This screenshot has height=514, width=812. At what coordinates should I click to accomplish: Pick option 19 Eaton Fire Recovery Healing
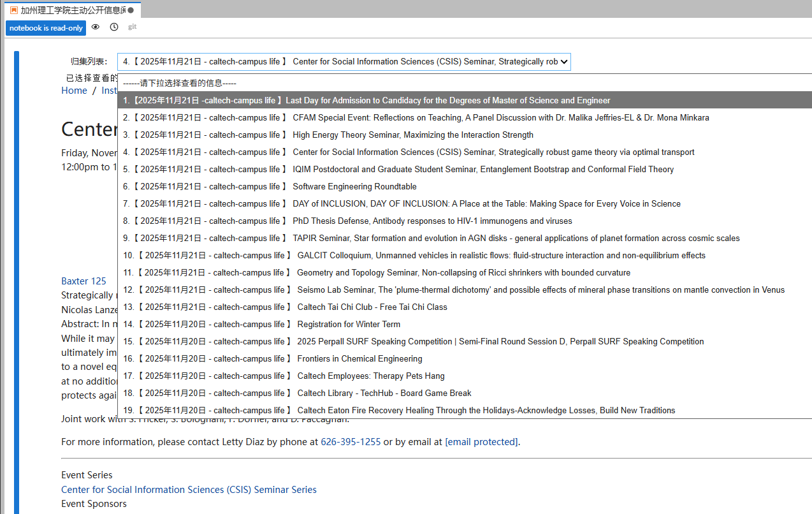465,410
